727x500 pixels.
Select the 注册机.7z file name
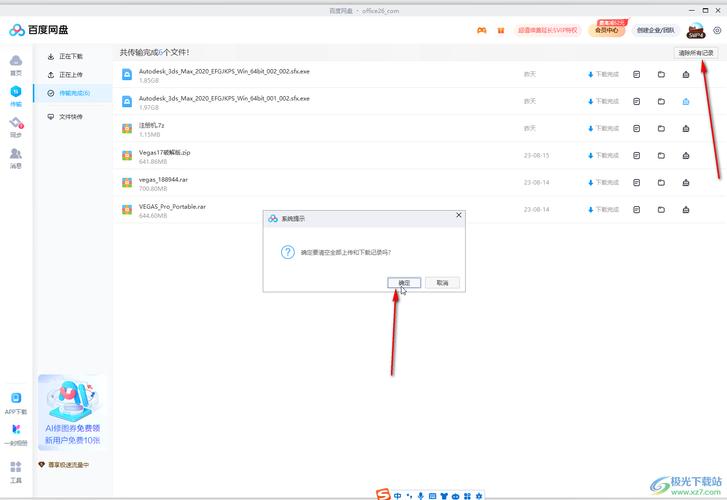[151, 125]
